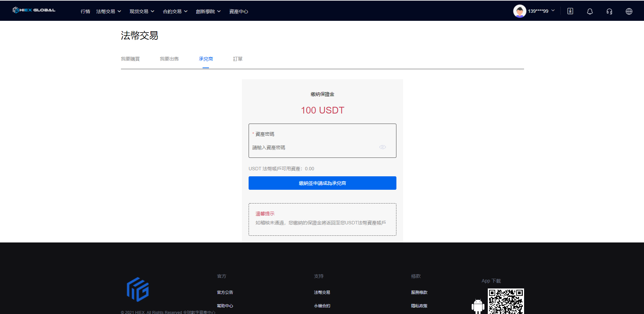
Task: Click the headset customer support icon
Action: pyautogui.click(x=609, y=11)
